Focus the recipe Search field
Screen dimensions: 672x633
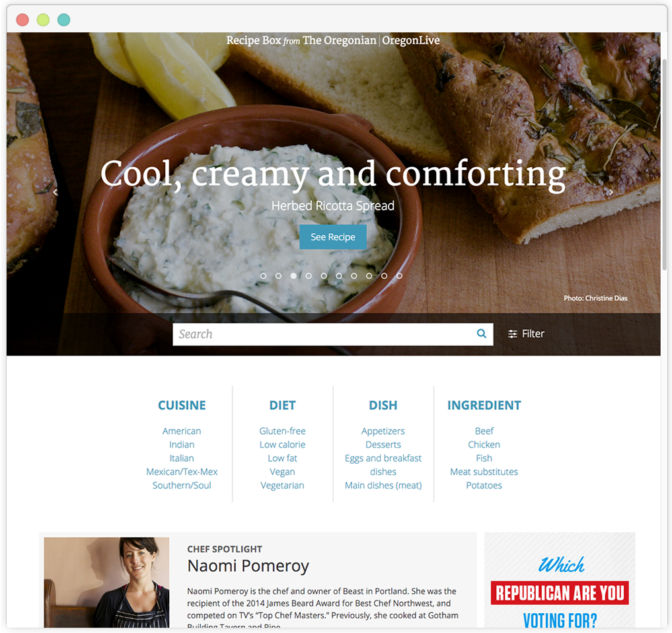point(332,334)
